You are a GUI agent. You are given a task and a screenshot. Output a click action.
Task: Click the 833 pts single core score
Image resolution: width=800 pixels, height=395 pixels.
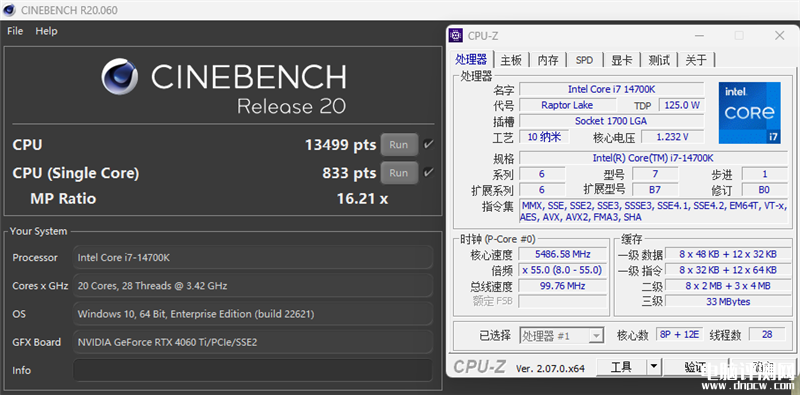click(349, 173)
